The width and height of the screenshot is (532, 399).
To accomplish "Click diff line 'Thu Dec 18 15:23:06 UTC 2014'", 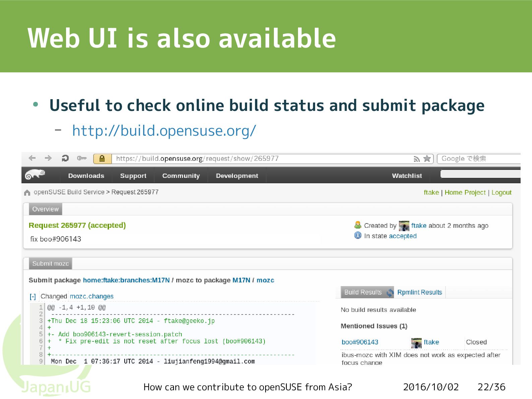I will click(131, 321).
